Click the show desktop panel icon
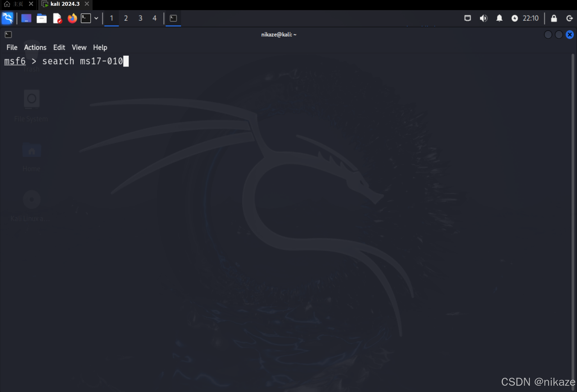Image resolution: width=577 pixels, height=392 pixels. click(x=26, y=18)
